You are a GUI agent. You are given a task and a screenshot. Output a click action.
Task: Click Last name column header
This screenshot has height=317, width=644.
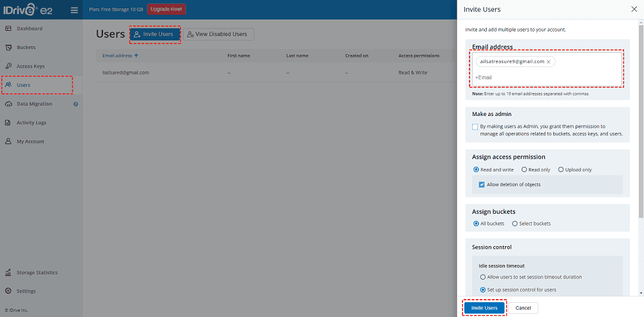[x=298, y=55]
